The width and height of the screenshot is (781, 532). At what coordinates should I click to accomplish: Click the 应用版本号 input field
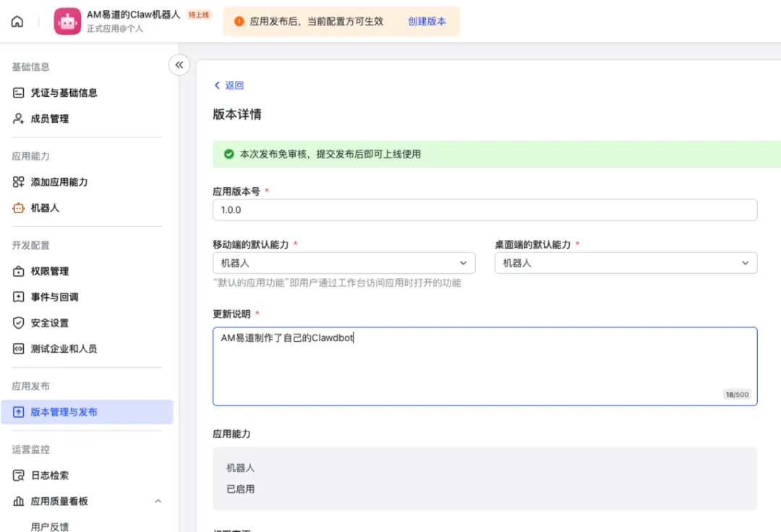point(485,210)
